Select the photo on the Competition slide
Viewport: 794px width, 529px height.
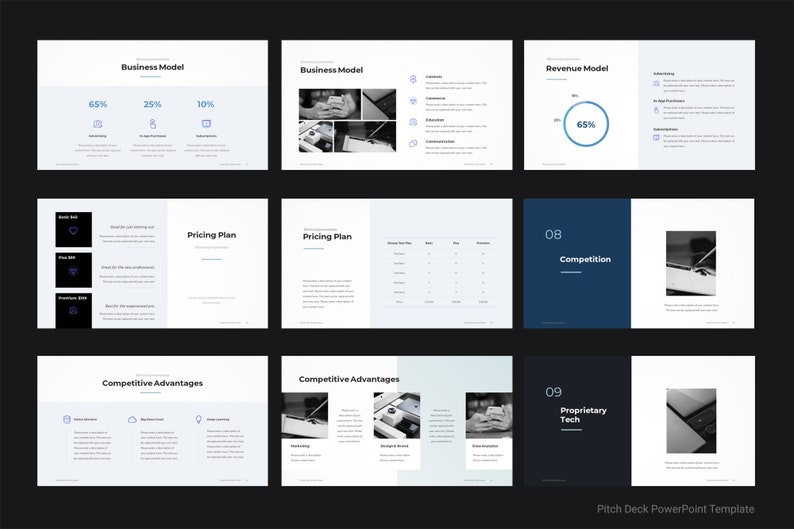691,263
